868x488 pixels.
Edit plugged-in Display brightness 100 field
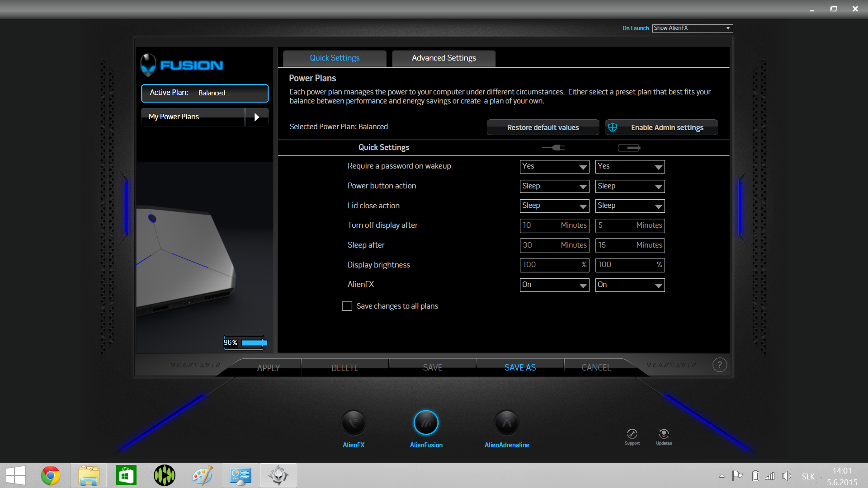click(554, 265)
